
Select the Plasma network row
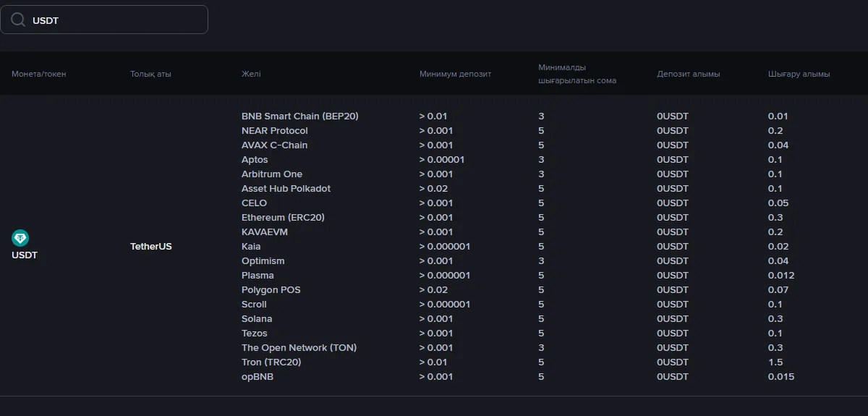point(258,275)
